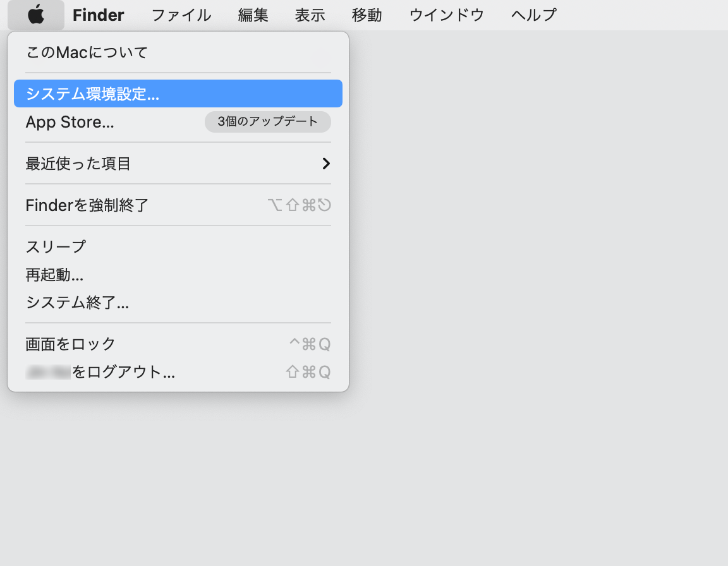
Task: Expand the chevron arrow beside 最近使った項目
Action: pos(325,164)
